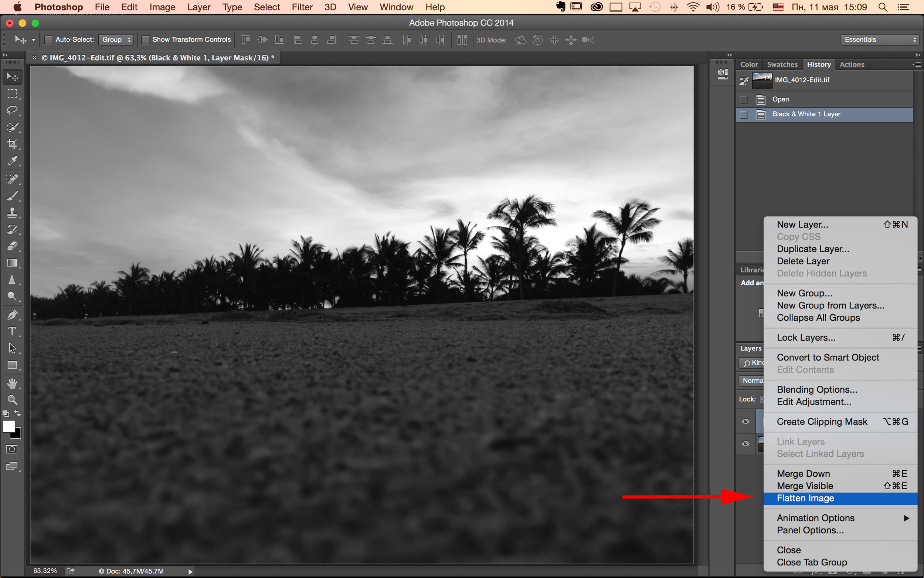Select Merge Visible from context menu
The height and width of the screenshot is (578, 924).
(805, 486)
